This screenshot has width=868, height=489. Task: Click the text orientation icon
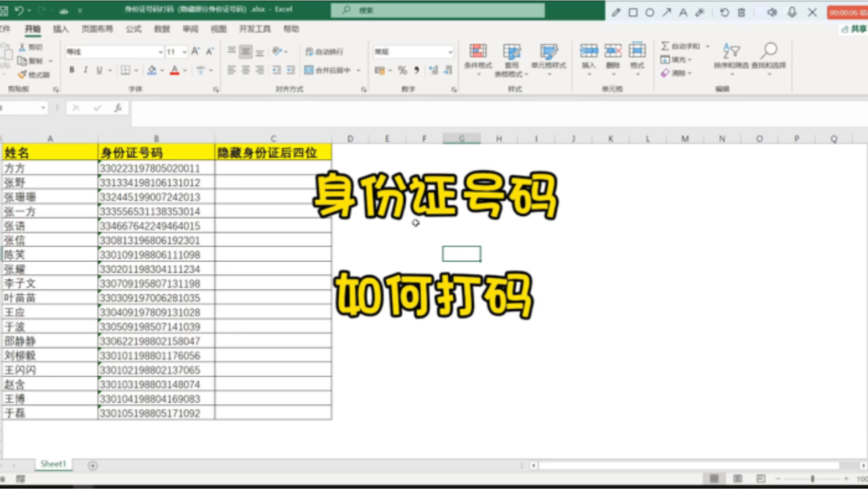coord(277,51)
